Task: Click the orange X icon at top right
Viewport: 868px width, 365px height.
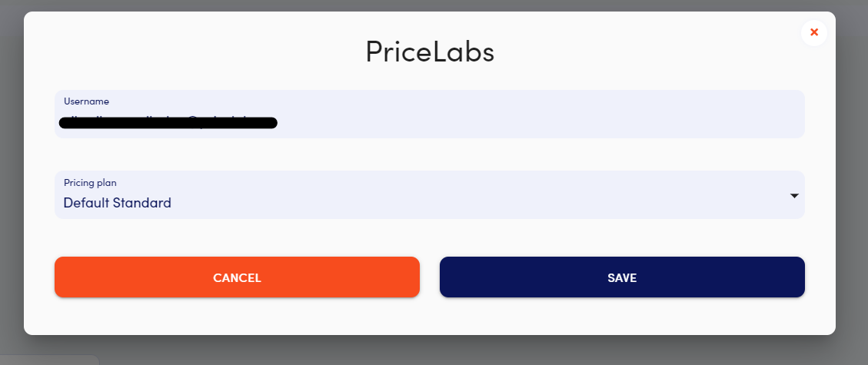Action: click(813, 32)
